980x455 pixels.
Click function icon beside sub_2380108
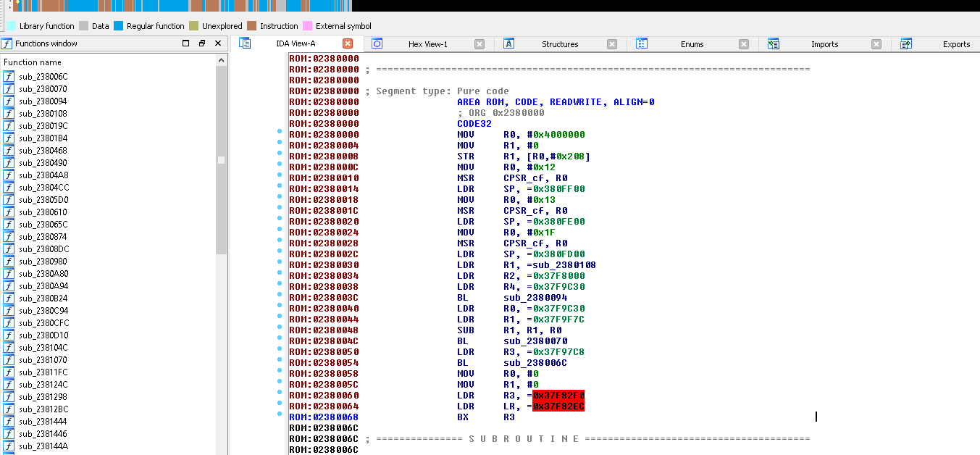coord(9,113)
